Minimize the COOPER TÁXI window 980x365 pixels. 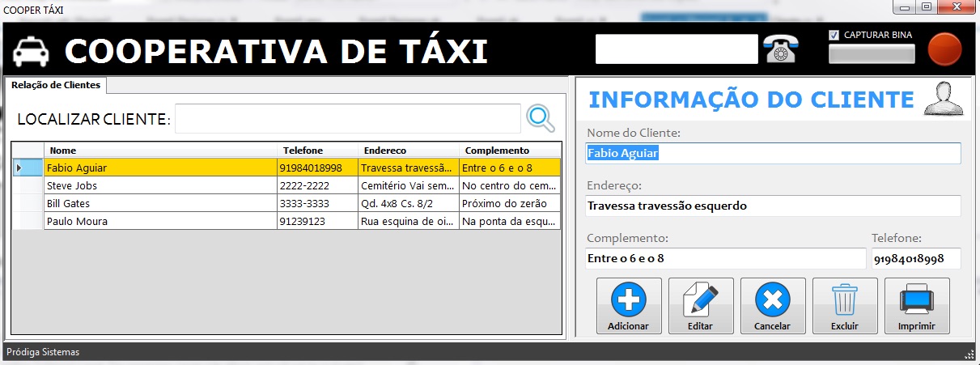point(903,7)
